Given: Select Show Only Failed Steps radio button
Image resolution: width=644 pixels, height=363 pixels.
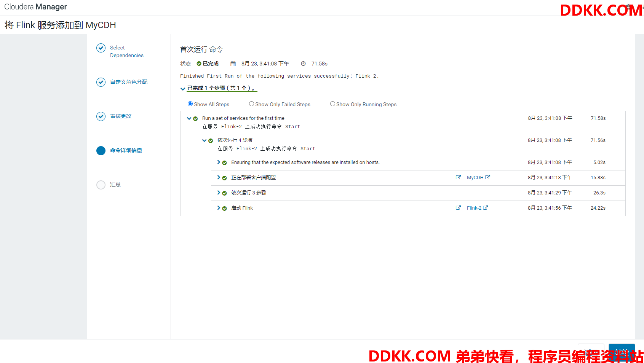Looking at the screenshot, I should (x=251, y=104).
